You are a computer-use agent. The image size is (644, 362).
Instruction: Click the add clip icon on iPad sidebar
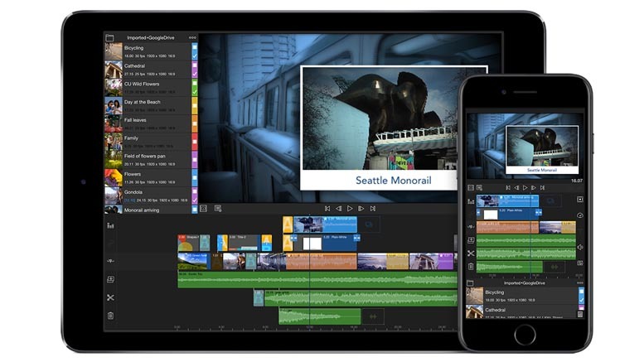point(110,279)
